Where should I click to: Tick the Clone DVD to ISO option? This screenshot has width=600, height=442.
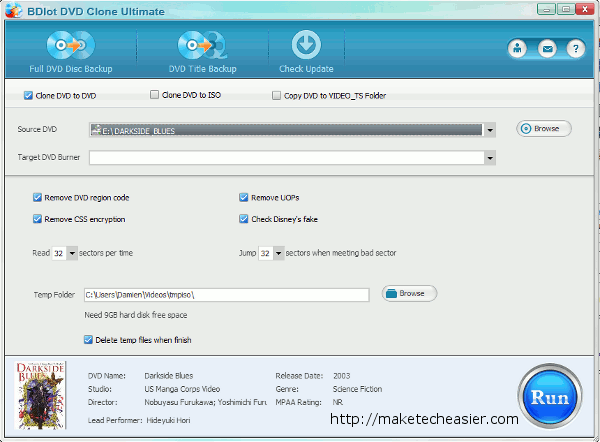pyautogui.click(x=154, y=95)
